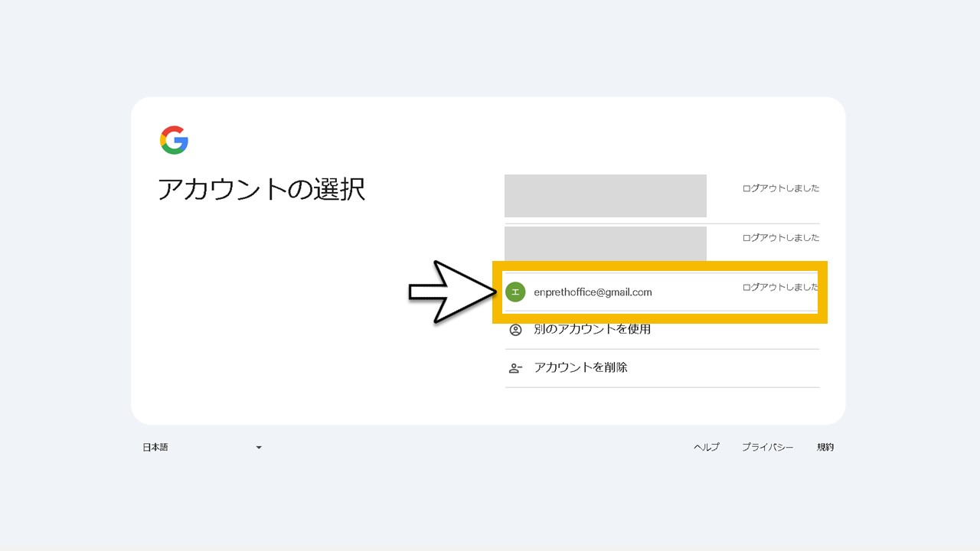This screenshot has height=551, width=980.
Task: Click ログアウトしました beside the first account
Action: 780,188
